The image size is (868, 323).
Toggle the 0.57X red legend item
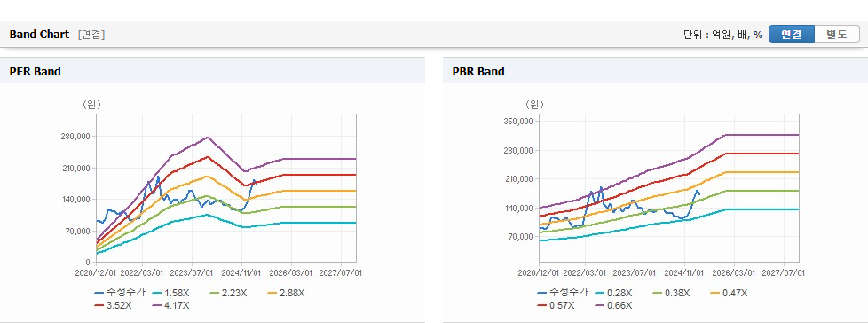click(556, 305)
